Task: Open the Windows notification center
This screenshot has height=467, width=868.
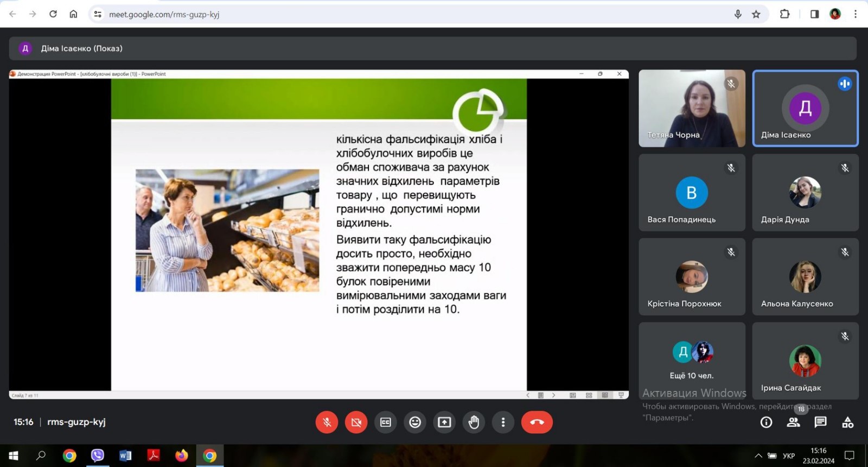Action: 850,456
